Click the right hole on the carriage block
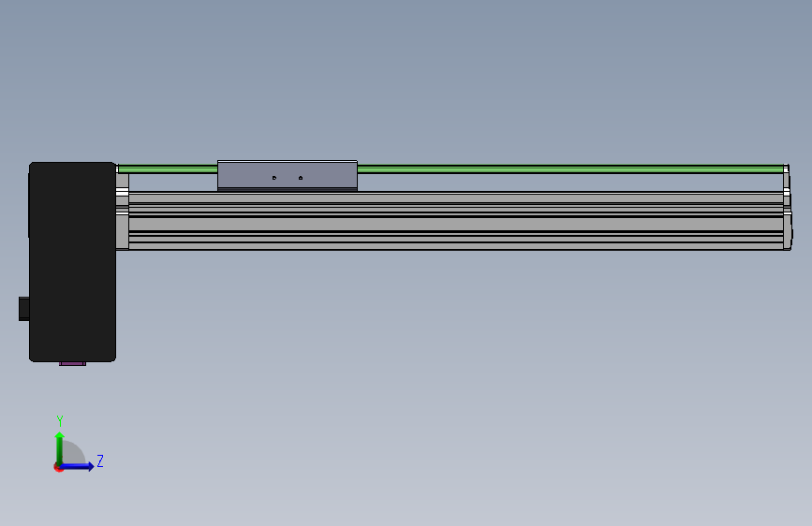812x526 pixels. (x=301, y=178)
